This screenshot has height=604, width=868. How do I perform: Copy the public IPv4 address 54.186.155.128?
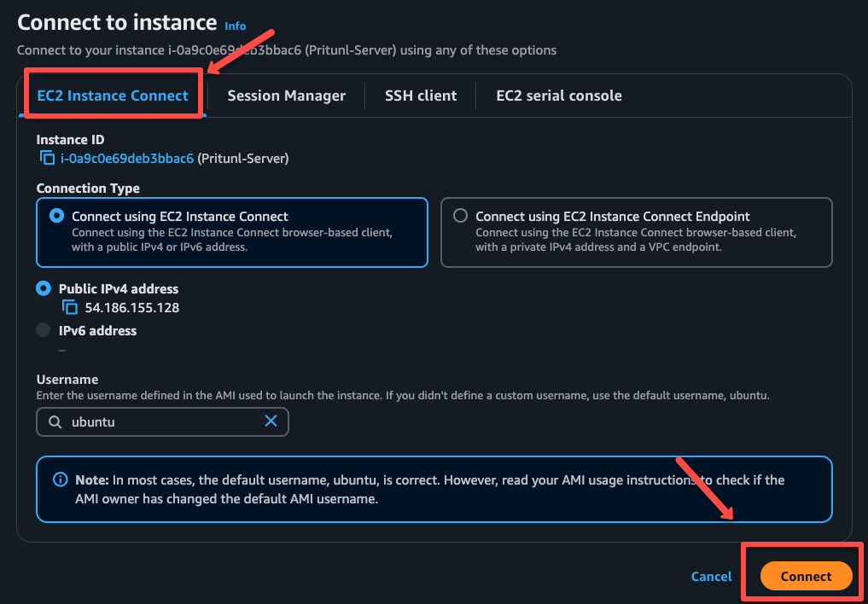point(69,307)
